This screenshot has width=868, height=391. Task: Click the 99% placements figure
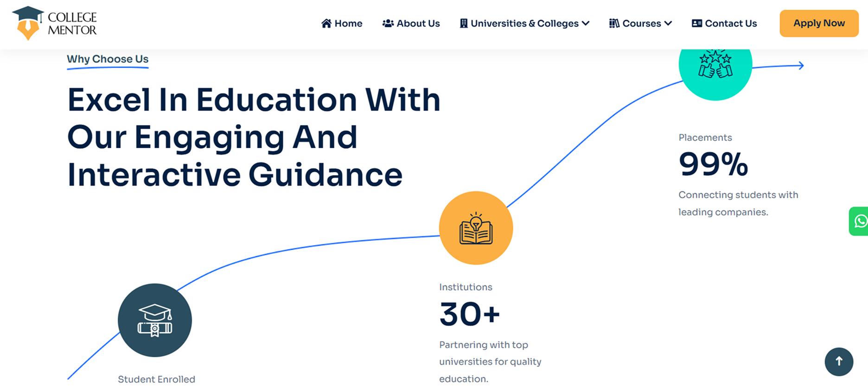[713, 164]
